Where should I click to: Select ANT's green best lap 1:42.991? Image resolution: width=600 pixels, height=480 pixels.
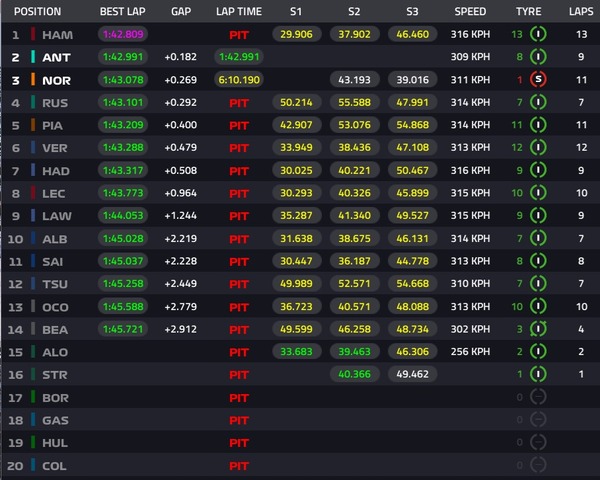122,57
